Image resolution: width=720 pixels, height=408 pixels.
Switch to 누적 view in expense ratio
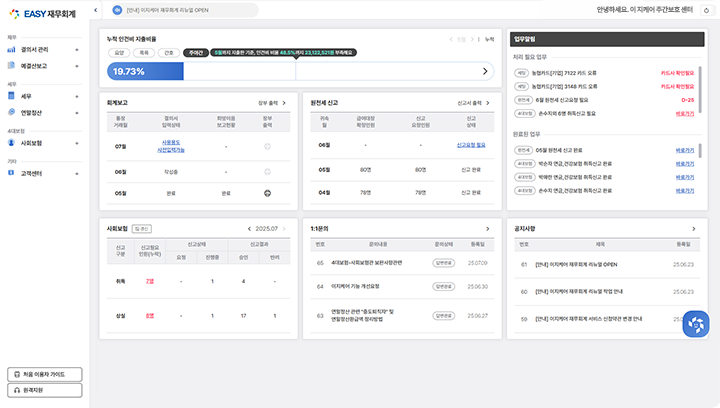click(489, 39)
